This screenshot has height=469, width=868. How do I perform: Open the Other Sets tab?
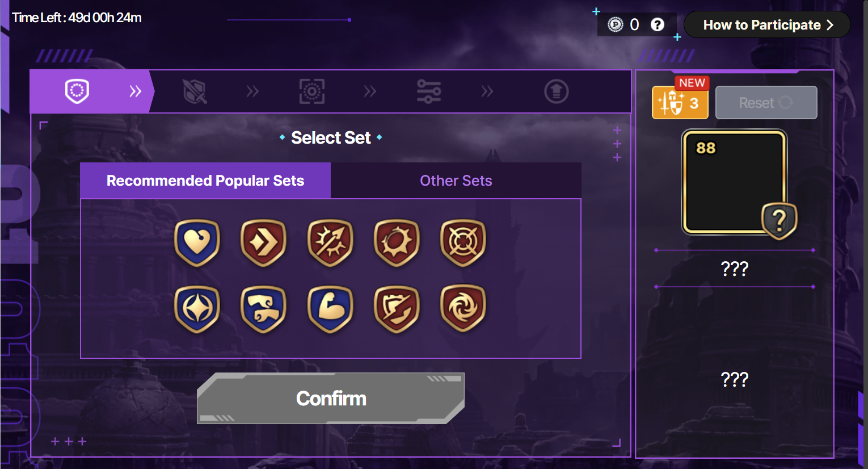click(x=456, y=181)
